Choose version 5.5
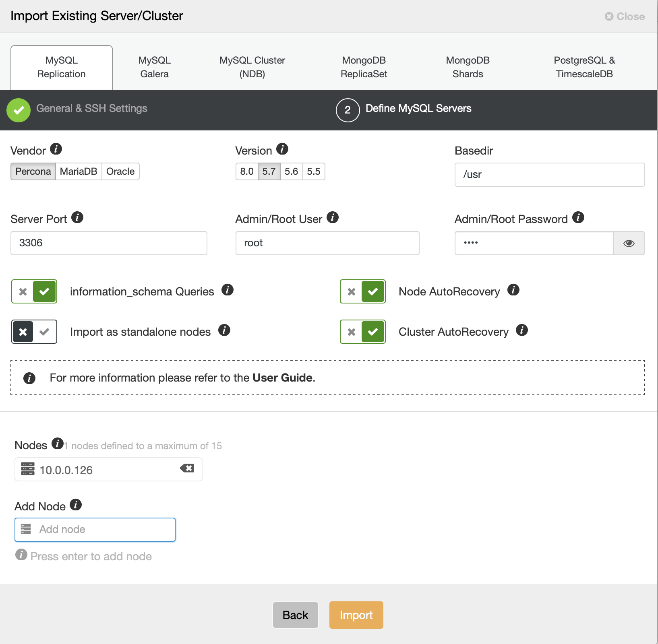Screen dimensions: 658x644 (314, 171)
